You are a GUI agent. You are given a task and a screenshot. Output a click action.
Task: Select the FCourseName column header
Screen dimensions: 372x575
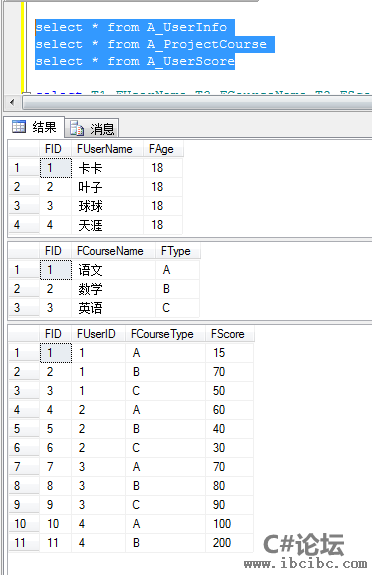tap(113, 251)
